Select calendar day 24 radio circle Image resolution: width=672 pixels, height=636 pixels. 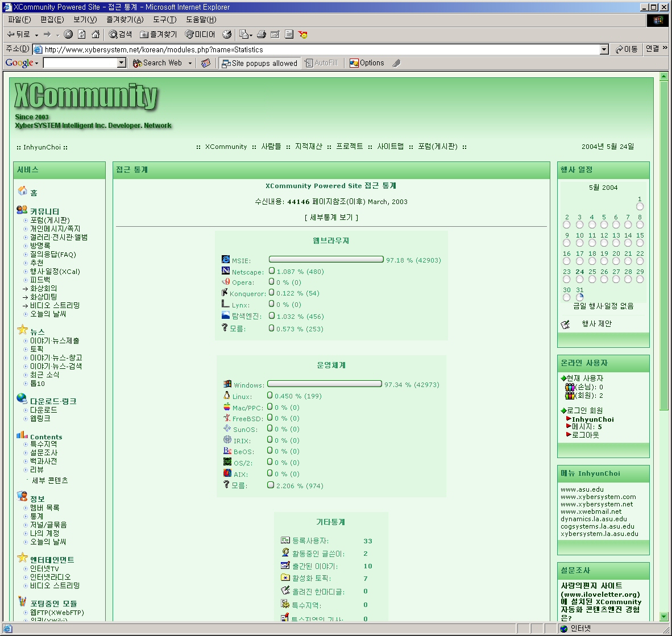click(x=579, y=280)
